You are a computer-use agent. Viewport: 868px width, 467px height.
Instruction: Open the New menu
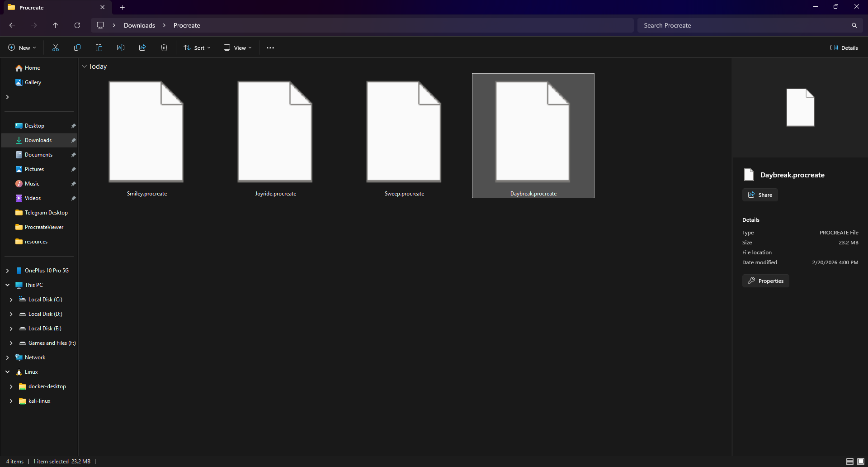point(21,48)
